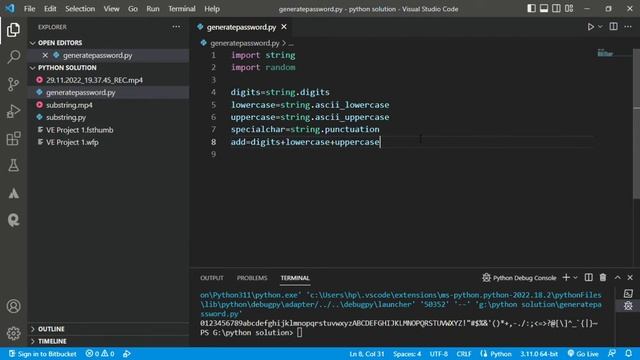Open the Explorer view in activity bar

(13, 30)
